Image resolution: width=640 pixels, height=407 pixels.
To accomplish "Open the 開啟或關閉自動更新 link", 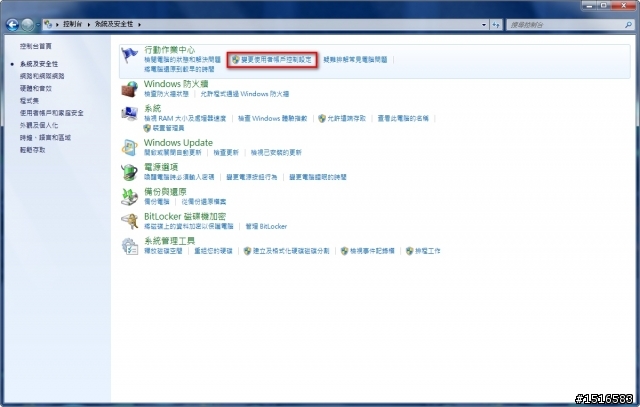I will [x=173, y=152].
